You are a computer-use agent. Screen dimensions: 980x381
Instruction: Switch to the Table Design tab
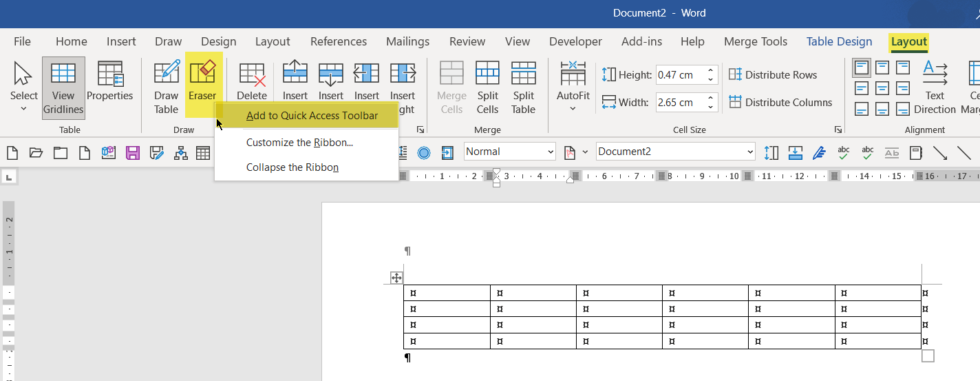click(839, 41)
